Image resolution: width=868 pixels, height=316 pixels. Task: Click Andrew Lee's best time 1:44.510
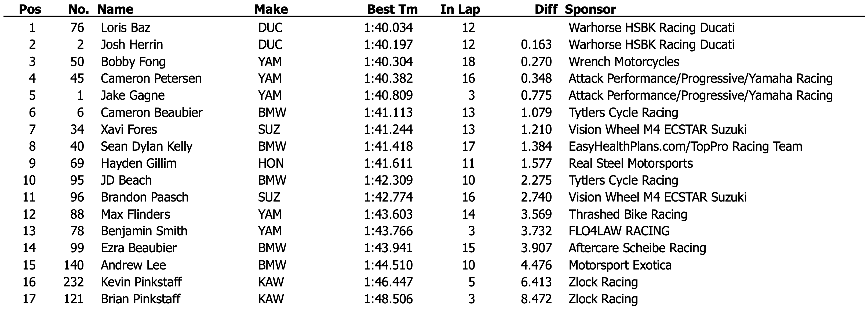[388, 265]
